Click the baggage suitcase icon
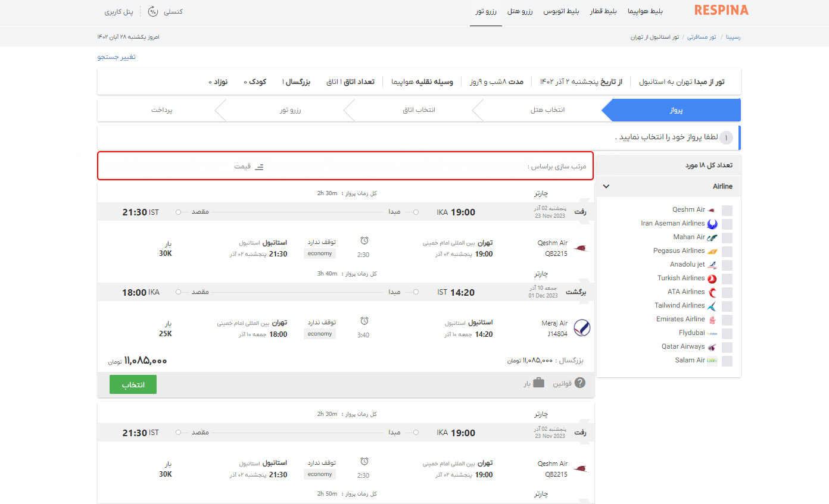This screenshot has width=829, height=504. coord(538,383)
